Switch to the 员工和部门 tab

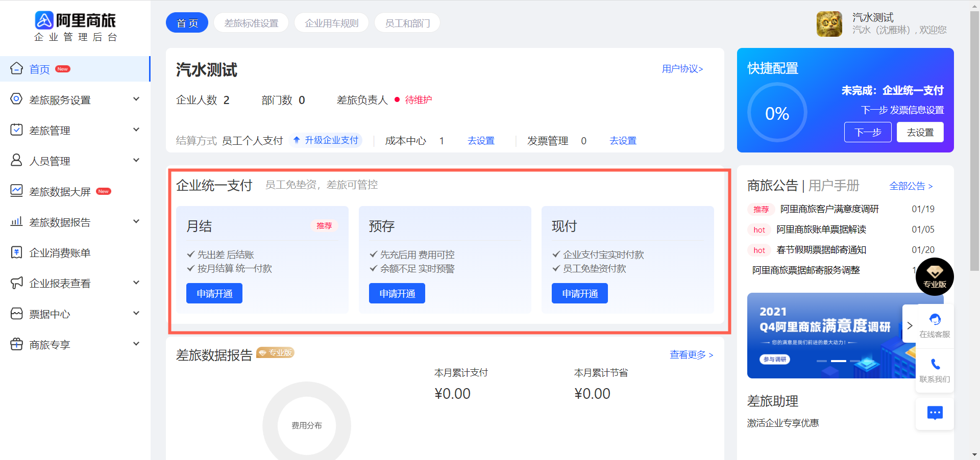click(x=407, y=23)
